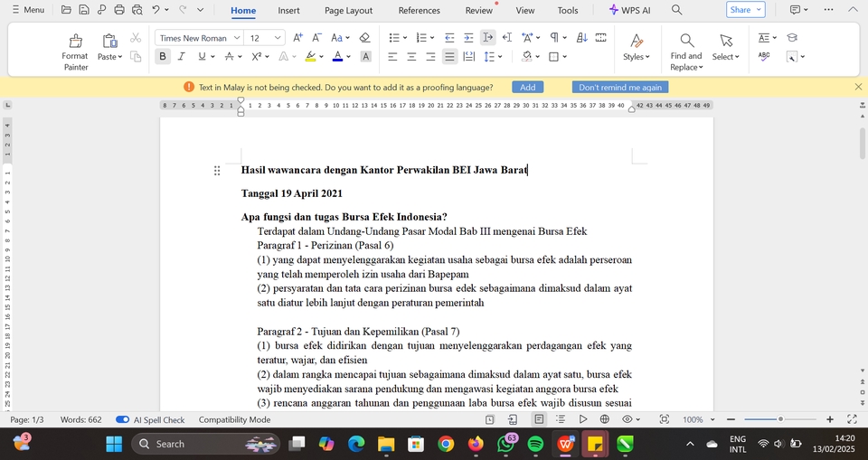
Task: Open Google Chrome from the taskbar
Action: tap(446, 444)
